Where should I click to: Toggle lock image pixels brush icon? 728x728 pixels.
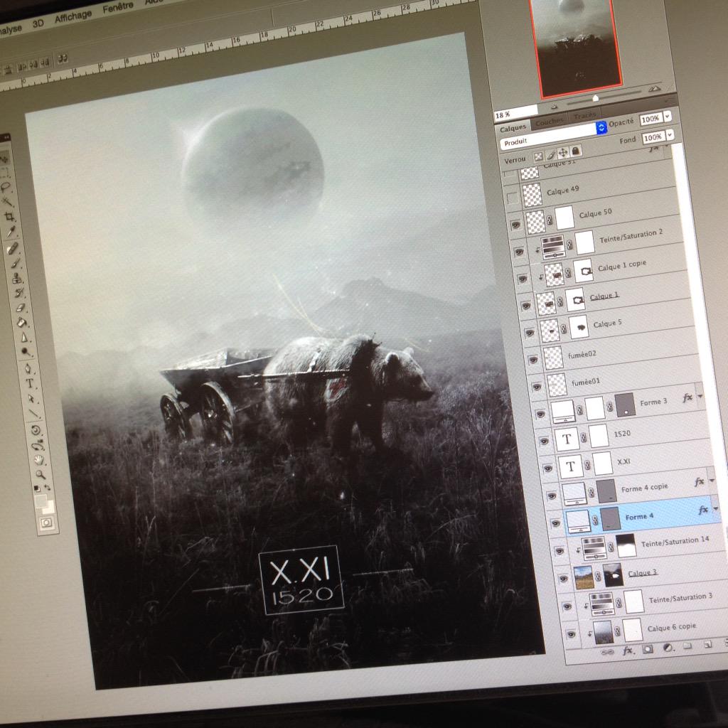551,154
